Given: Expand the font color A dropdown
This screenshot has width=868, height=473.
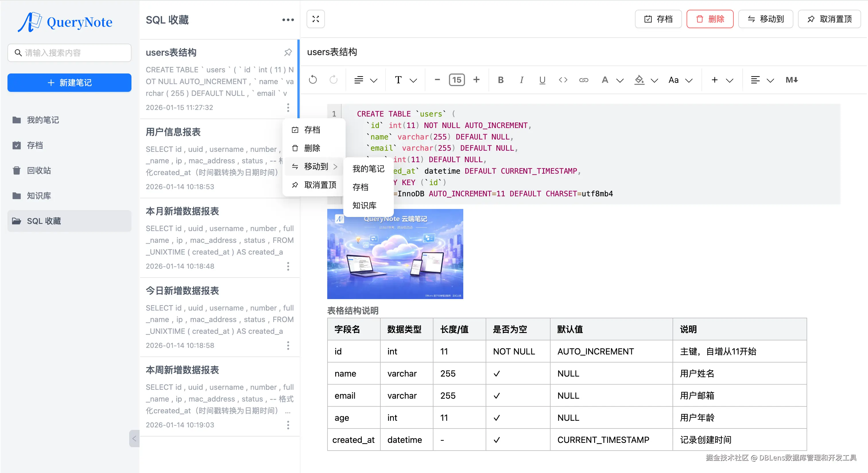Looking at the screenshot, I should (x=619, y=80).
